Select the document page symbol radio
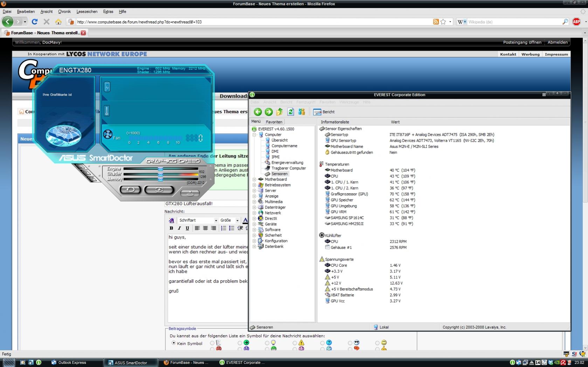588x367 pixels. click(x=212, y=343)
